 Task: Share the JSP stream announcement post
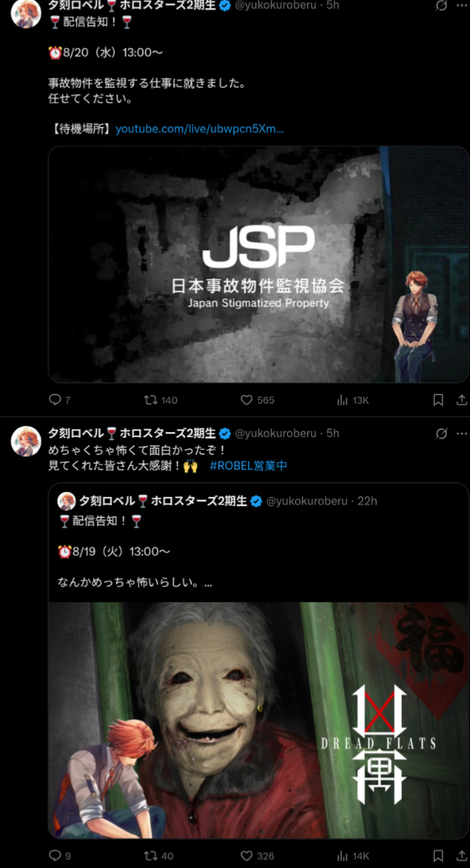pyautogui.click(x=461, y=400)
